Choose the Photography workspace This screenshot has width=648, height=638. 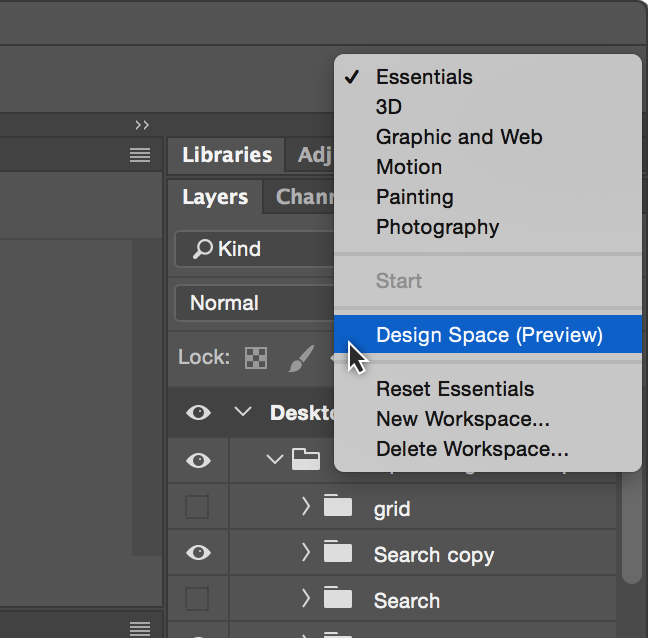click(488, 227)
